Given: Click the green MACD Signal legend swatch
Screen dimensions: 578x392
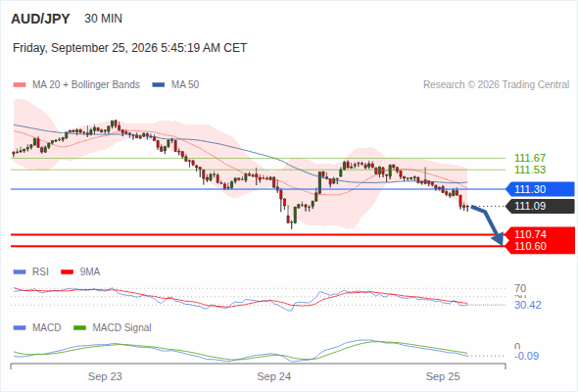Looking at the screenshot, I should coord(79,328).
